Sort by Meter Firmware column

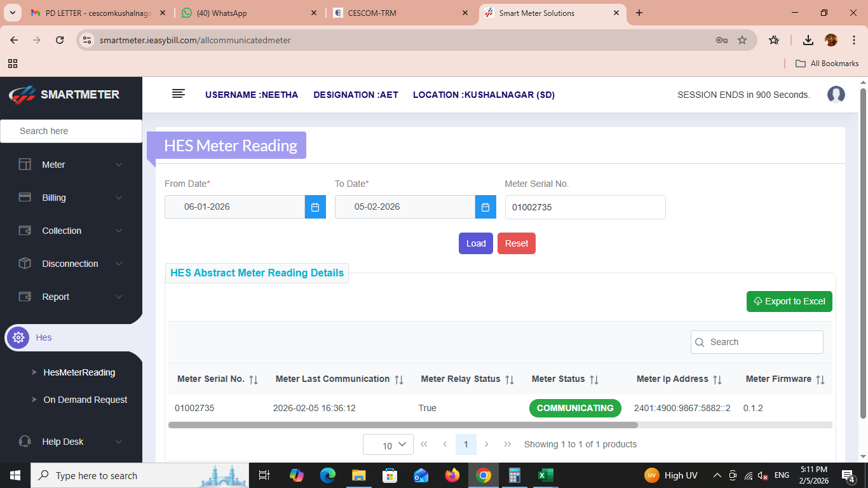point(820,380)
